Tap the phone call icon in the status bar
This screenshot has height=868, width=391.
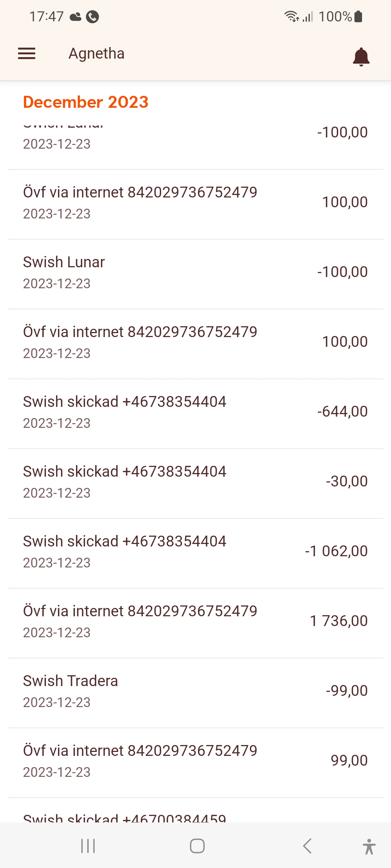92,17
